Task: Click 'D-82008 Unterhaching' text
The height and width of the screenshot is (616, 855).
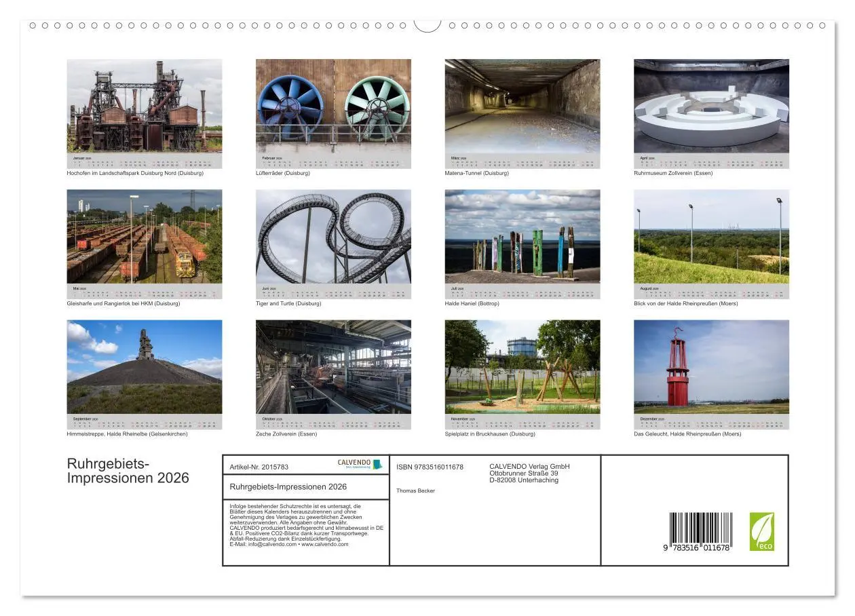Action: [x=524, y=480]
